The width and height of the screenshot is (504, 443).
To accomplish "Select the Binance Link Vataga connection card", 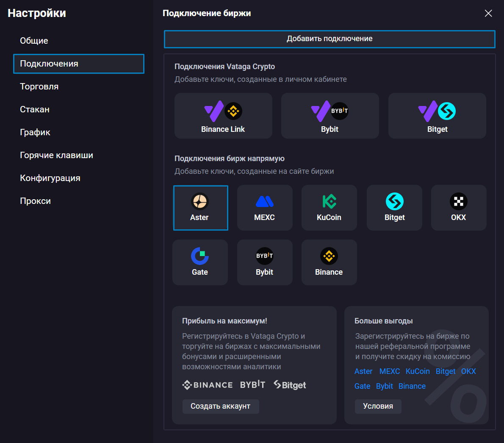I will 223,116.
